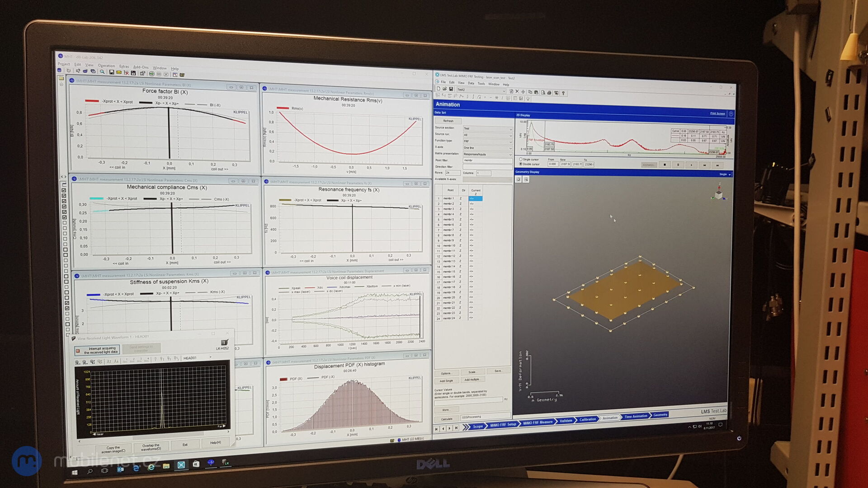Click the Refresh button in Data Set panel
This screenshot has height=488, width=868.
(x=448, y=121)
